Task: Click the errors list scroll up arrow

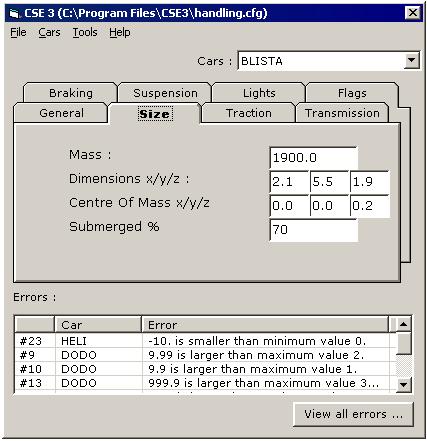Action: pos(404,324)
